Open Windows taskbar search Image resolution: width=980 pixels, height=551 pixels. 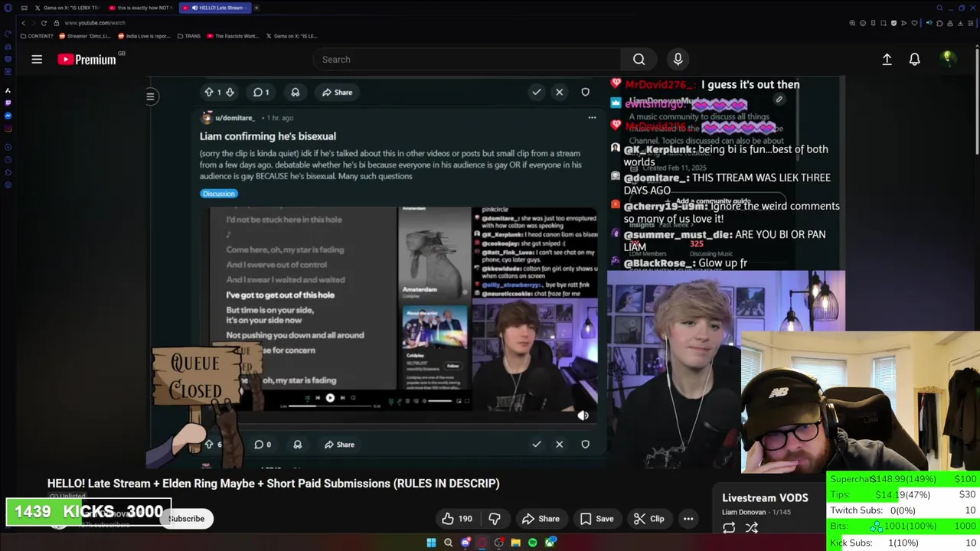click(448, 543)
